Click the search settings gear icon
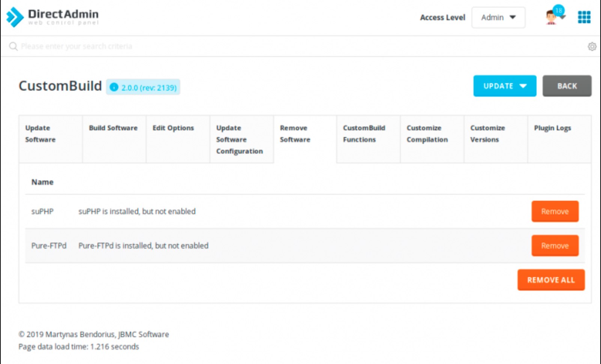Image resolution: width=601 pixels, height=364 pixels. pyautogui.click(x=592, y=46)
